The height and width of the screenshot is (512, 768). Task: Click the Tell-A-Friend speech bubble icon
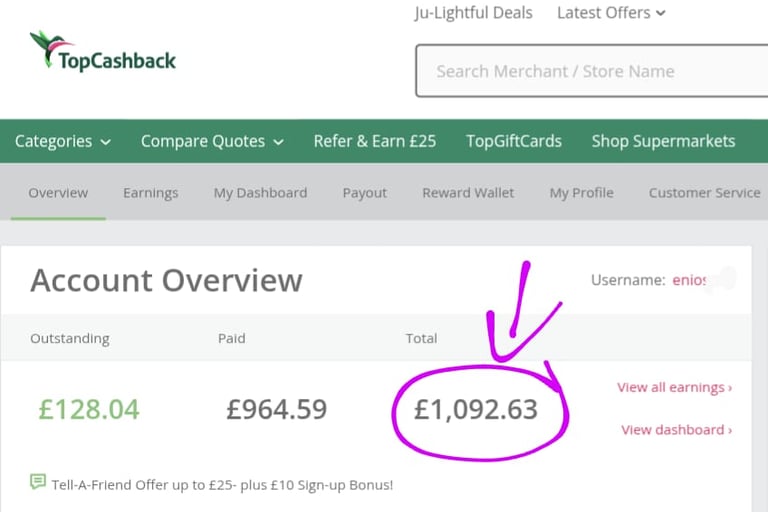(38, 481)
